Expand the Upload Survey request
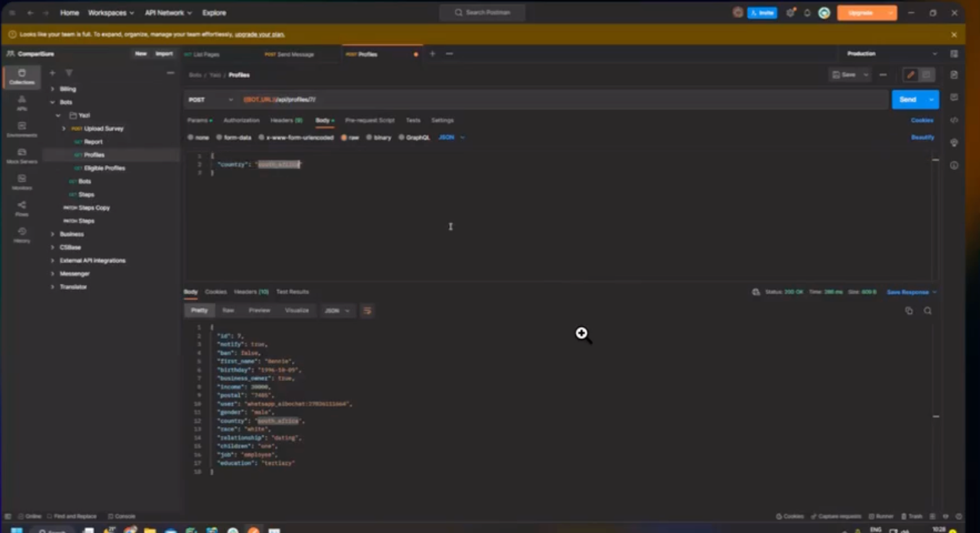980x533 pixels. 64,129
